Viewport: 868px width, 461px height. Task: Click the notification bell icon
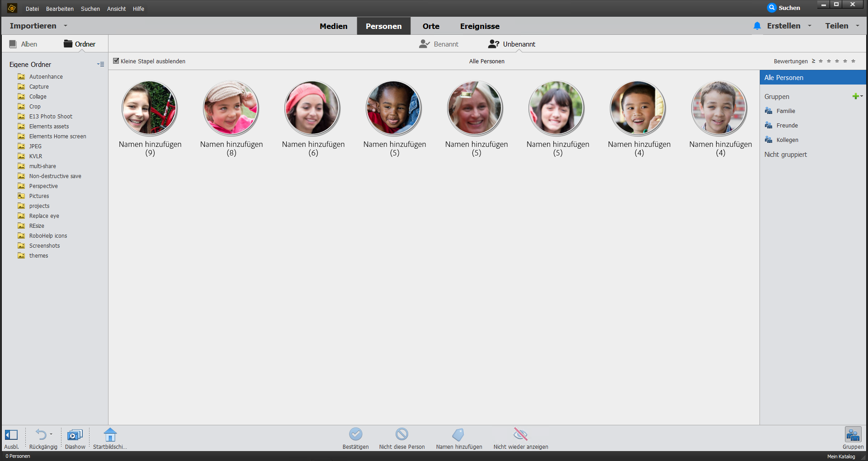pyautogui.click(x=757, y=26)
